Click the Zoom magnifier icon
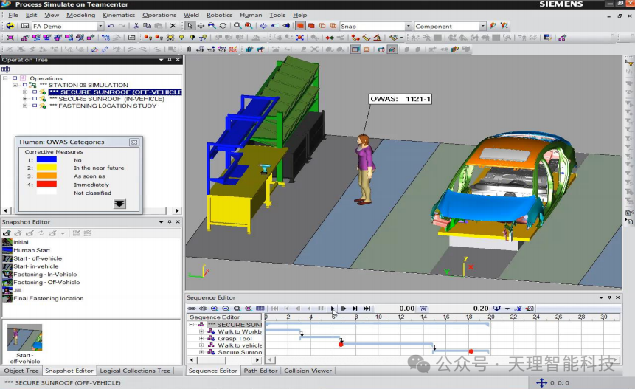 [x=237, y=26]
